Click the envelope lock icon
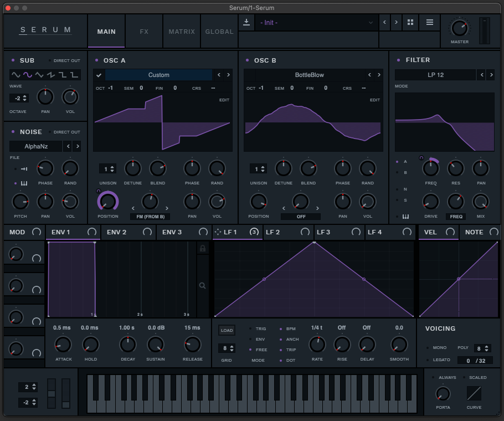Image resolution: width=504 pixels, height=421 pixels. [203, 248]
